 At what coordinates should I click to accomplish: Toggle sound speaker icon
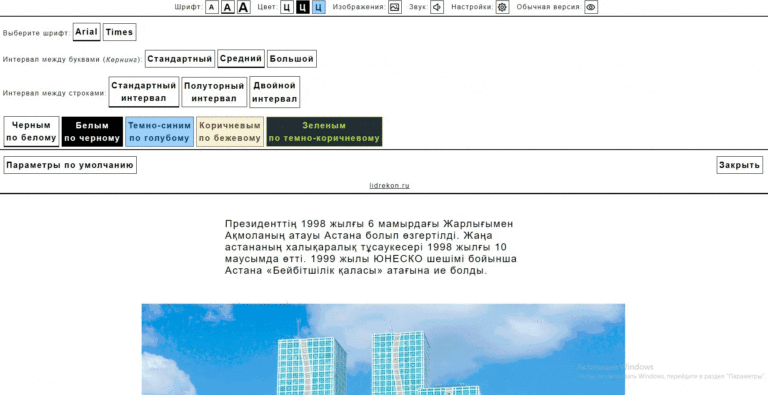coord(437,7)
